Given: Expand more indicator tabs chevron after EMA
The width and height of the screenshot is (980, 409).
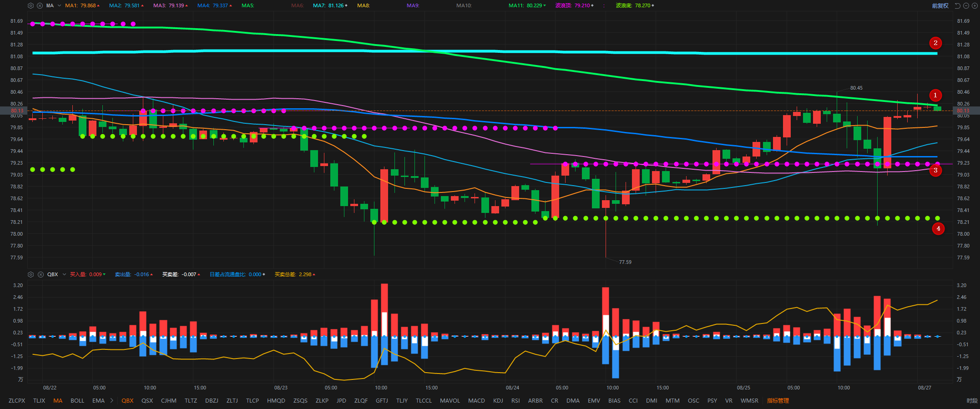Looking at the screenshot, I should click(112, 400).
